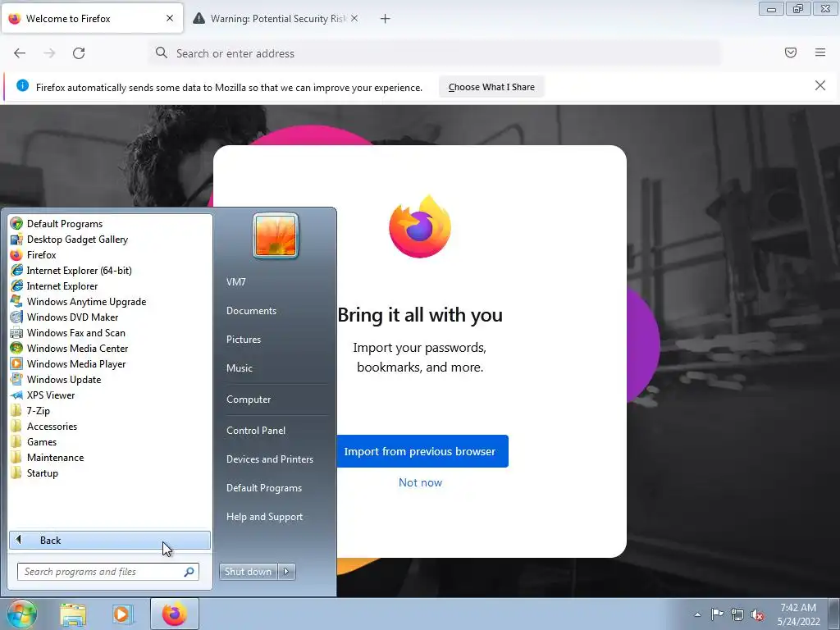Click Import from previous browser
The image size is (840, 630).
point(420,451)
